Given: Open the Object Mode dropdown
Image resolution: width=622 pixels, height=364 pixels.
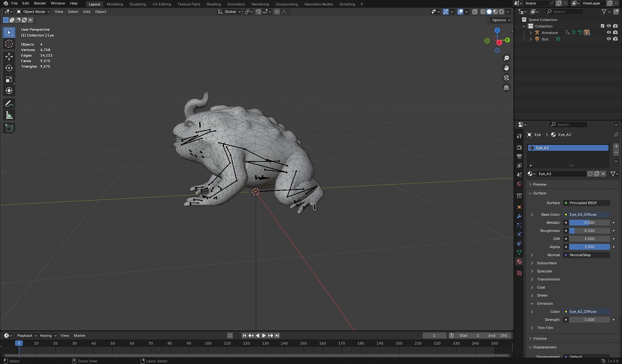Looking at the screenshot, I should (x=34, y=12).
